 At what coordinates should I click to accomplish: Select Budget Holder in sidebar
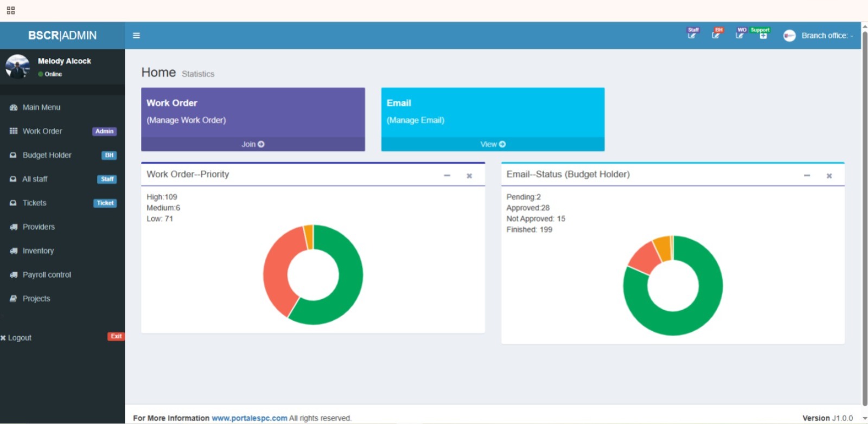click(x=47, y=155)
